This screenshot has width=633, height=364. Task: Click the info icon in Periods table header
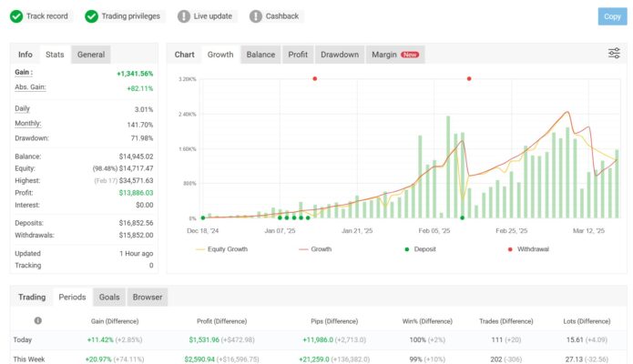(37, 320)
